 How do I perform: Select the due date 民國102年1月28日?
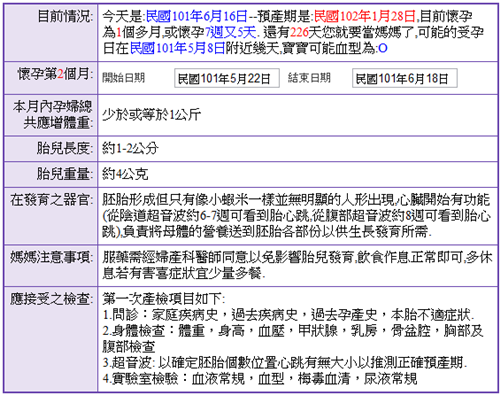[365, 16]
